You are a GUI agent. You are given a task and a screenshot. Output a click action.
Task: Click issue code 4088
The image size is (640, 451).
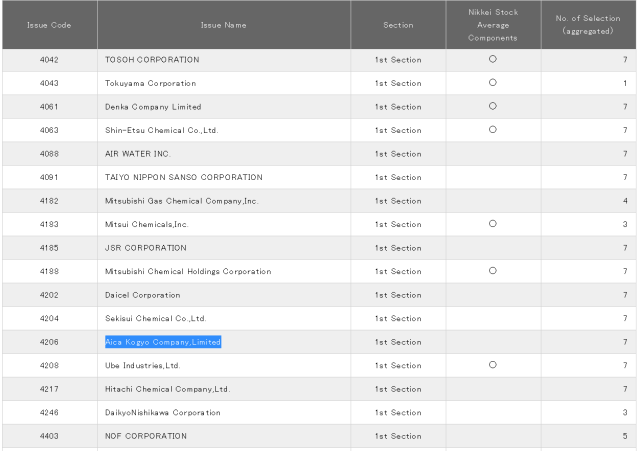coord(49,154)
